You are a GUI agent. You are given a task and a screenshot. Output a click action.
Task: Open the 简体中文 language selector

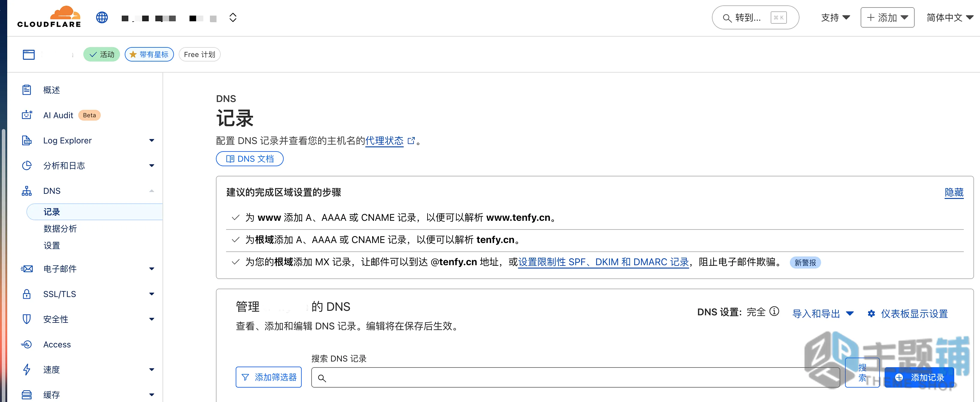(950, 17)
